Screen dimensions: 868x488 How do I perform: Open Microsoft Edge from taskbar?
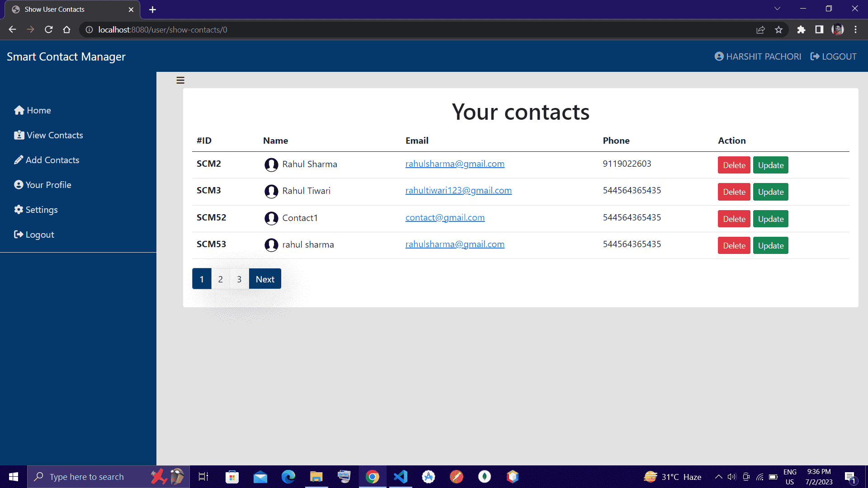coord(288,477)
